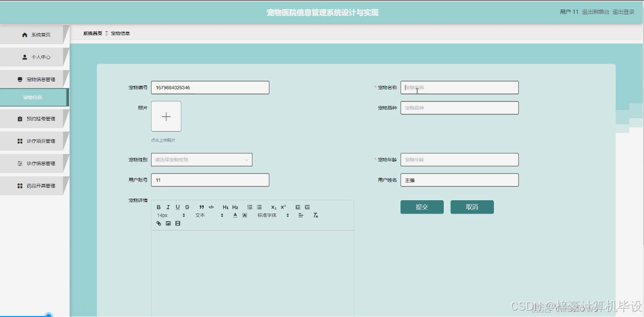The image size is (644, 317).
Task: Toggle underline formatting
Action: point(177,207)
